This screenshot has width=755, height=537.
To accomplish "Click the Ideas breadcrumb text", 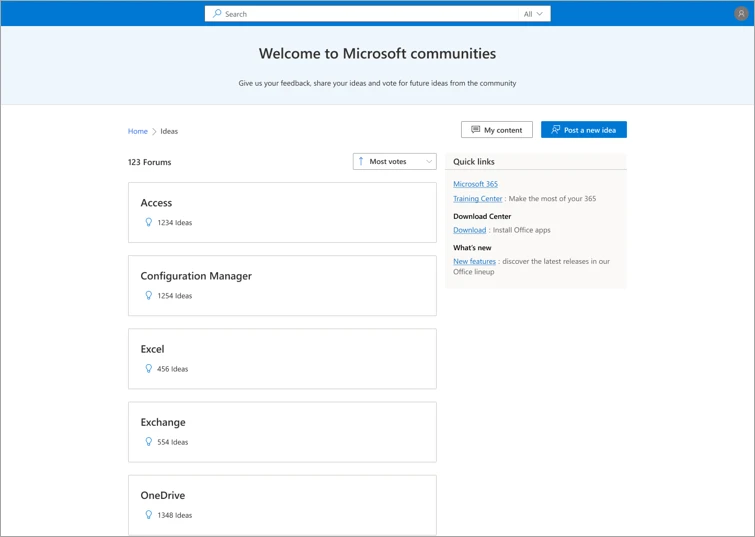I will tap(169, 131).
